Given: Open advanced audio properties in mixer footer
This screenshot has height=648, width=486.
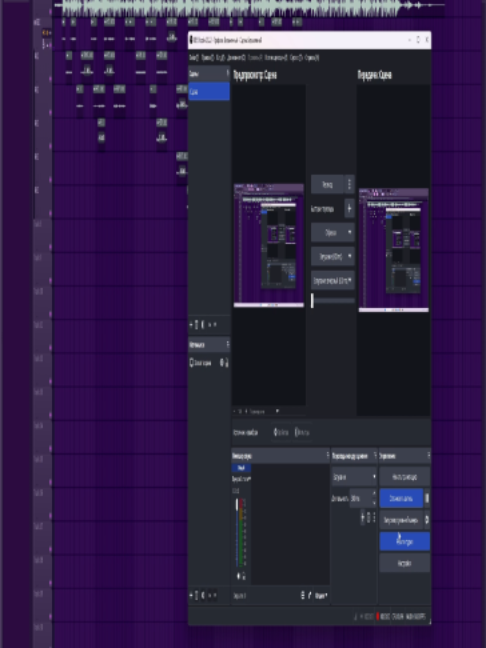Looking at the screenshot, I should tap(303, 595).
